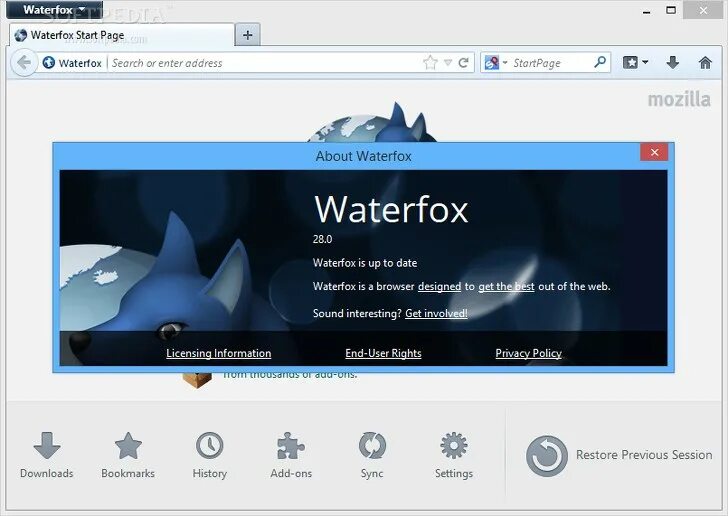This screenshot has height=516, width=728.
Task: Click the mozilla wordmark on start page
Action: (679, 99)
